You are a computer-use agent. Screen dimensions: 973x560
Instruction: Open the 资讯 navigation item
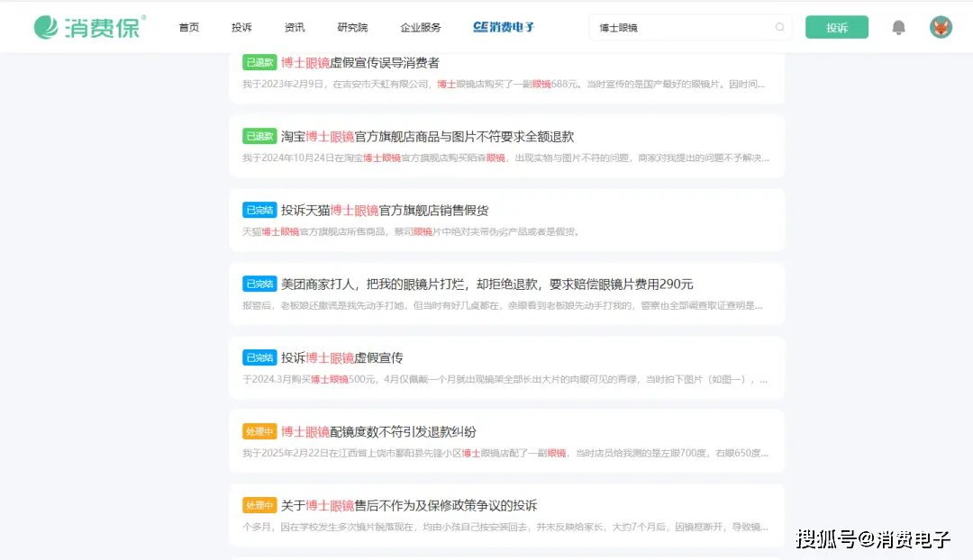point(294,27)
